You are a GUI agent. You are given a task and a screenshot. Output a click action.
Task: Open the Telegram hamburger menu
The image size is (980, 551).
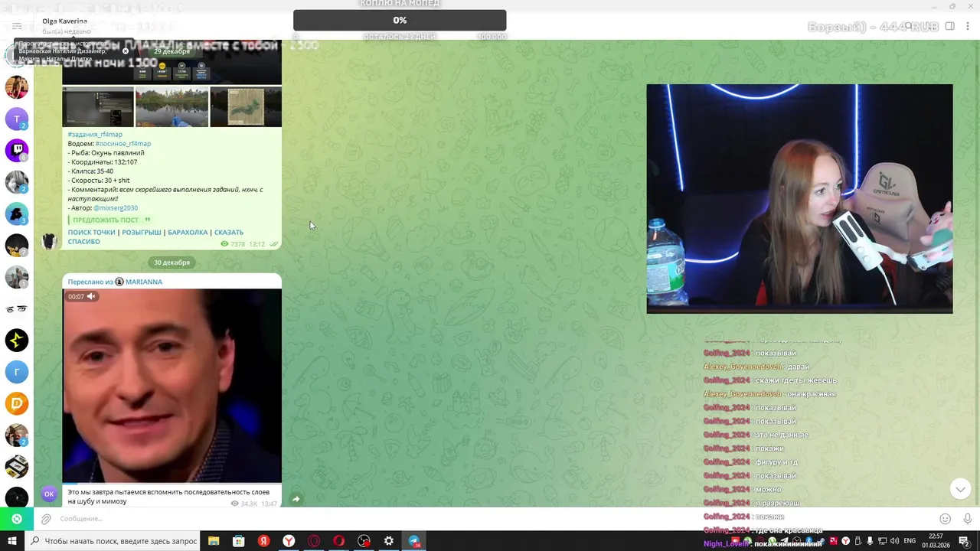click(x=17, y=26)
